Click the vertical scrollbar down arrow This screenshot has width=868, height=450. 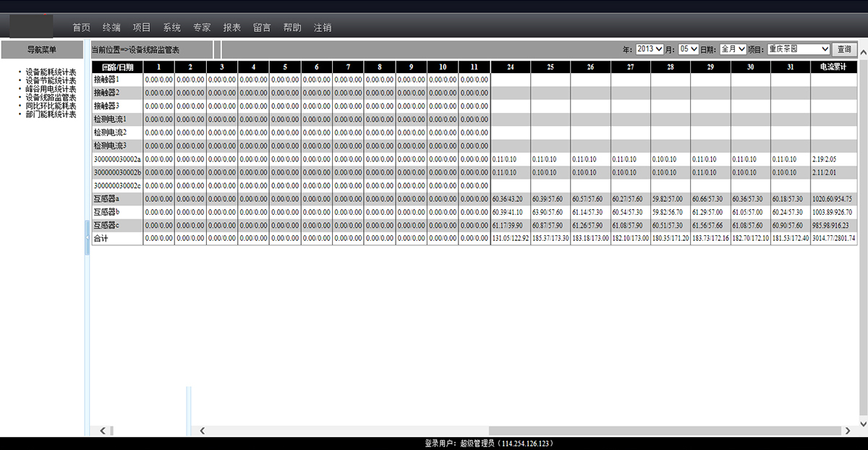tap(862, 423)
